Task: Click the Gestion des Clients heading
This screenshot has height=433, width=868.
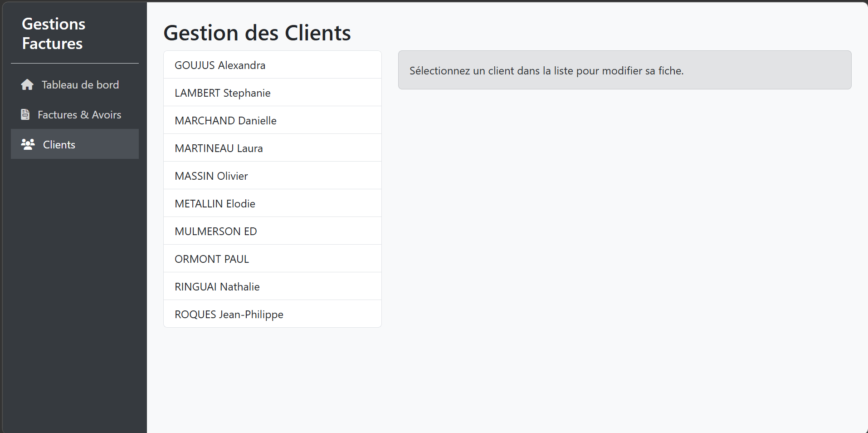Action: click(x=257, y=33)
